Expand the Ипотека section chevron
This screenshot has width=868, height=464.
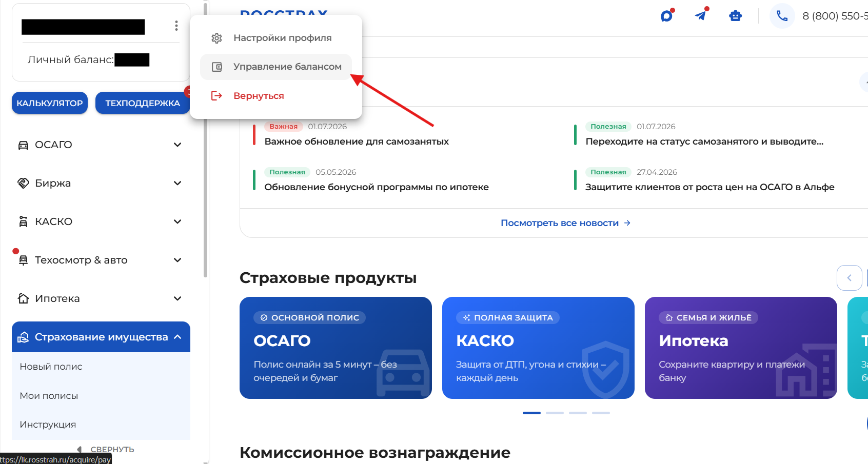(x=177, y=298)
